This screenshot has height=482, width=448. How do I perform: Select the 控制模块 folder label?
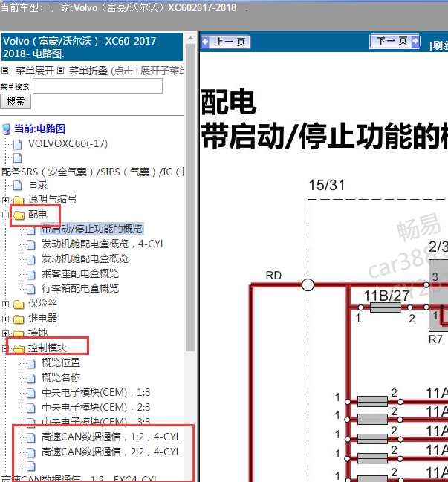[48, 348]
